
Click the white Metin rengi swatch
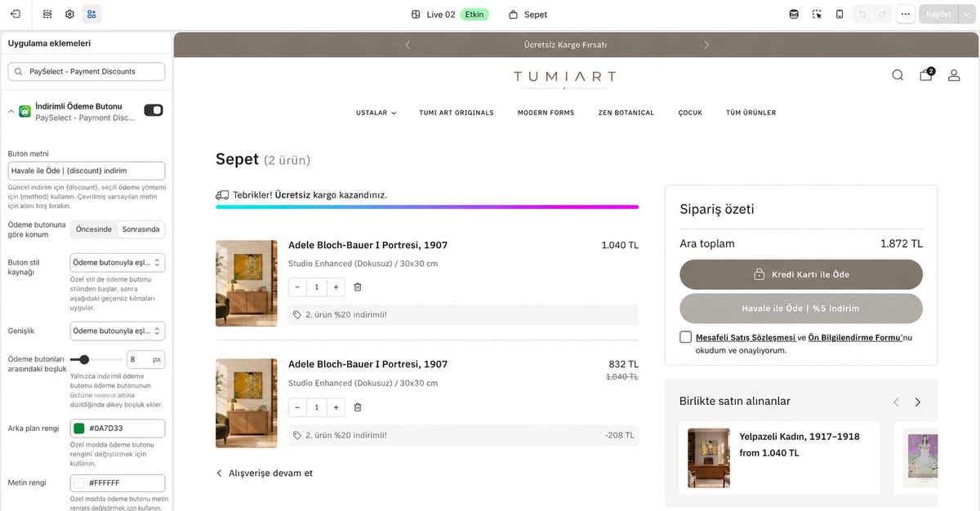pyautogui.click(x=79, y=483)
